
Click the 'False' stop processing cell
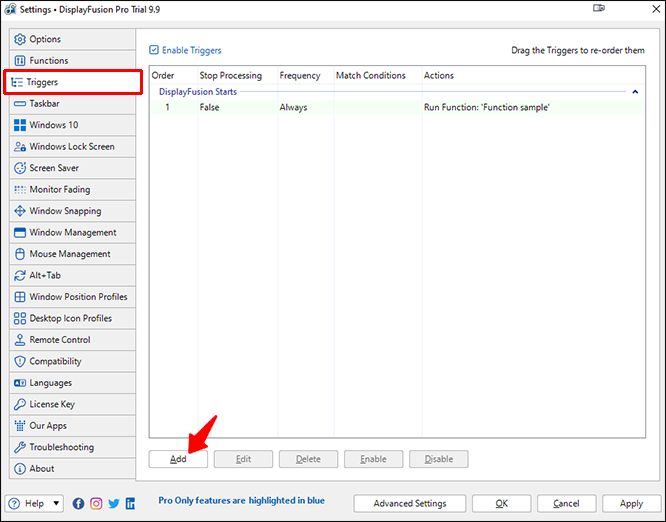[209, 107]
